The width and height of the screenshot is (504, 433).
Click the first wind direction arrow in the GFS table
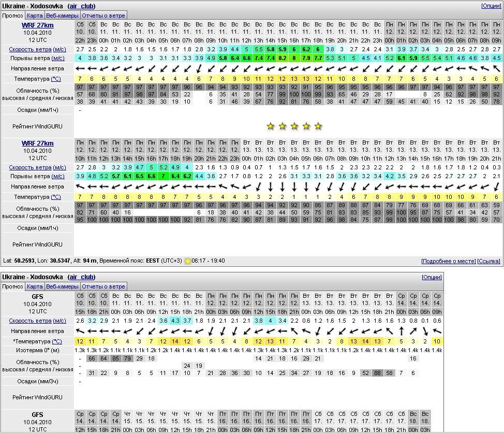pyautogui.click(x=80, y=331)
